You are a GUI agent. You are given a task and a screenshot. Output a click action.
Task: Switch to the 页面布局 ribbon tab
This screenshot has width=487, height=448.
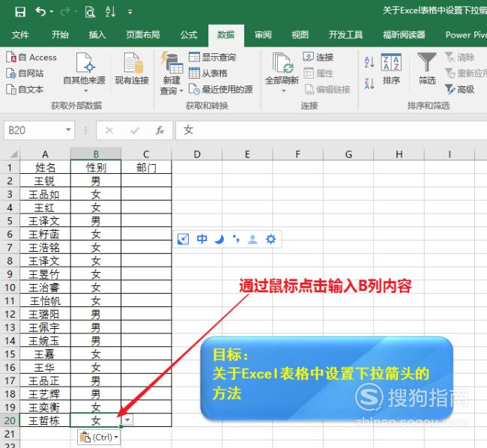143,34
